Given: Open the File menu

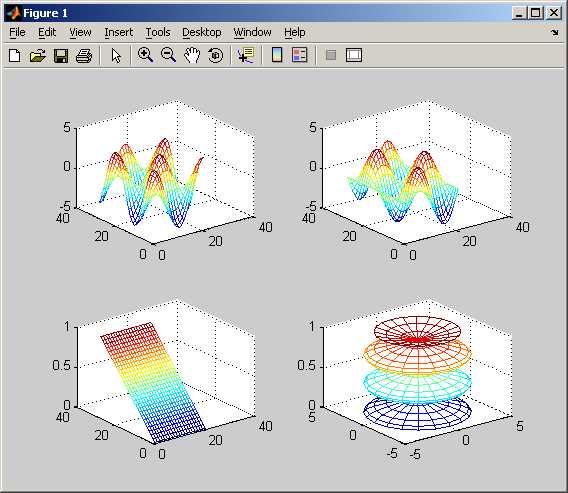Looking at the screenshot, I should pyautogui.click(x=17, y=32).
